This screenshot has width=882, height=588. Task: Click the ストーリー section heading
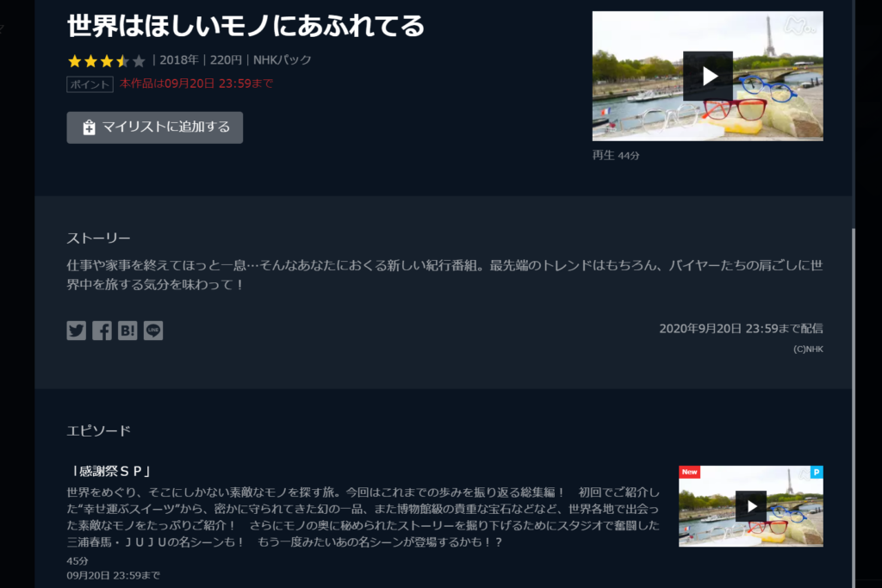click(98, 238)
